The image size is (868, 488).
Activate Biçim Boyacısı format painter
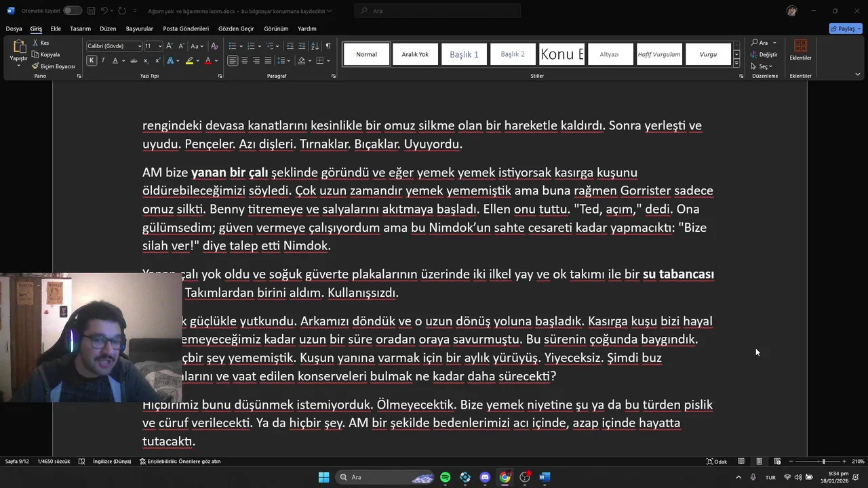(54, 66)
